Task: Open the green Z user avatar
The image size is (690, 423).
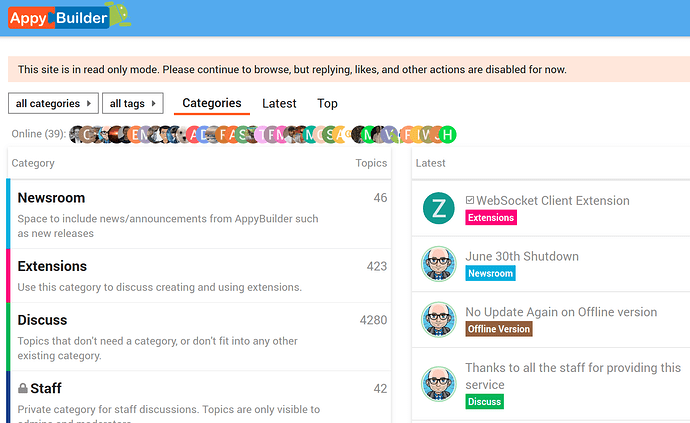Action: (x=438, y=208)
